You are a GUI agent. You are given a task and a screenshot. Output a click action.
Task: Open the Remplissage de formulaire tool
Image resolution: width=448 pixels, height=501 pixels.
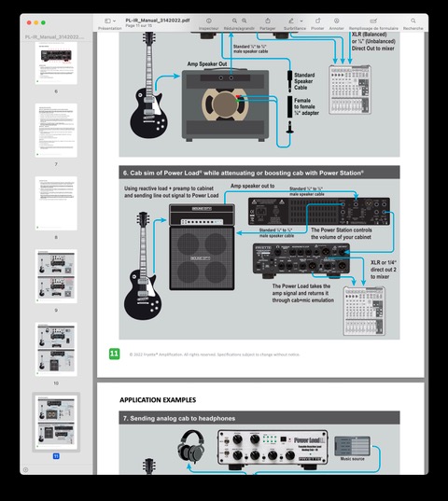pos(373,21)
